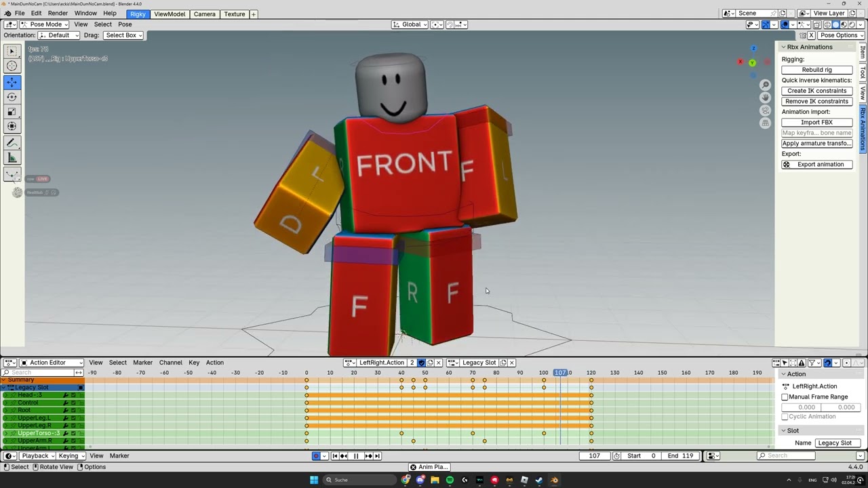Select the Measure tool
868x488 pixels.
[12, 158]
